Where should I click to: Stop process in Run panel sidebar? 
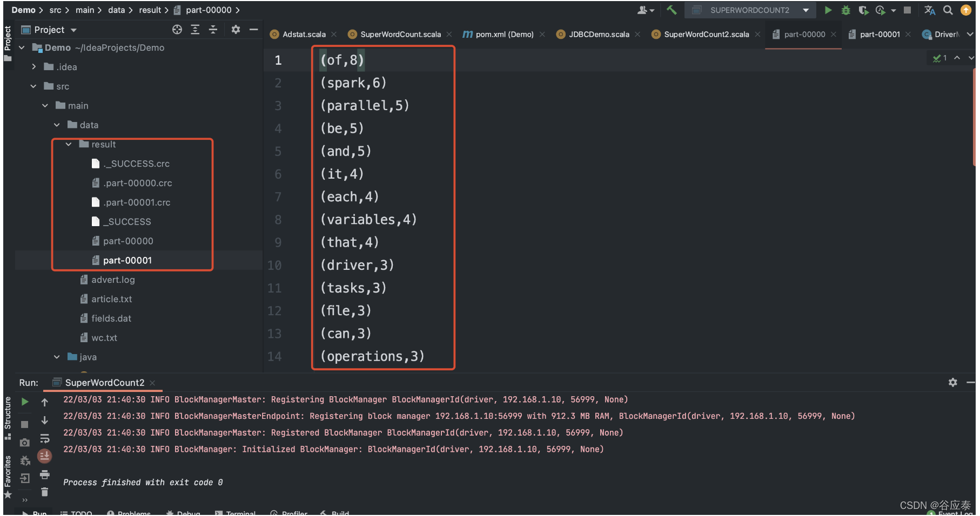click(x=25, y=424)
